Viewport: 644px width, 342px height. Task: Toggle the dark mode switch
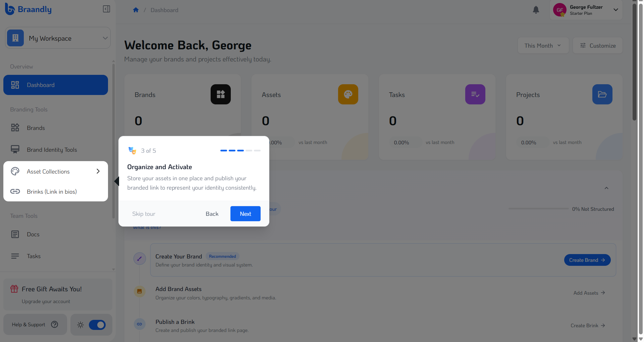click(97, 325)
